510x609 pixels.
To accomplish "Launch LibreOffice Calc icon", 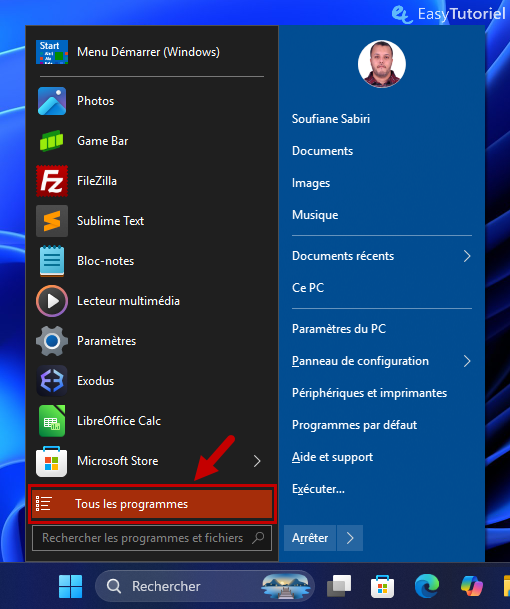I will (x=52, y=421).
